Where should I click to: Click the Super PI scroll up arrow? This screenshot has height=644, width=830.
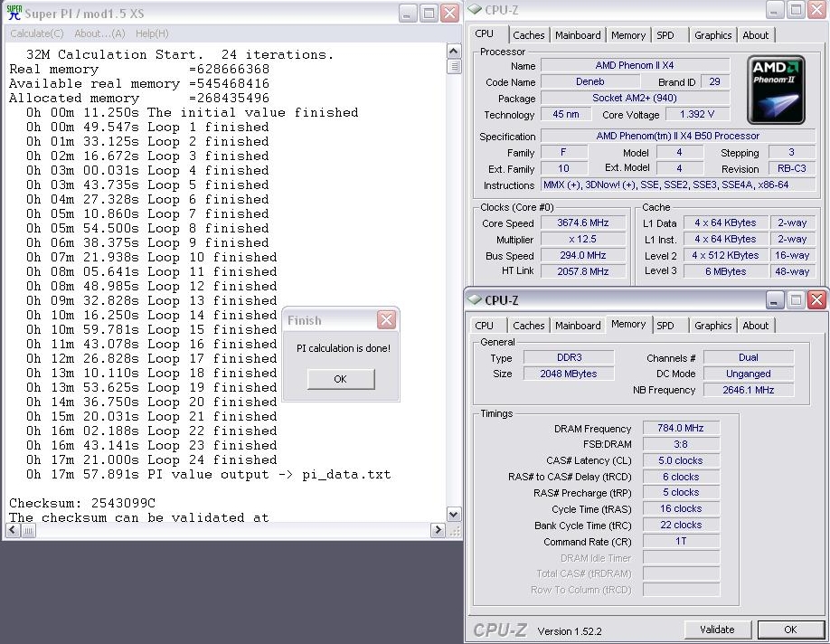tap(454, 52)
